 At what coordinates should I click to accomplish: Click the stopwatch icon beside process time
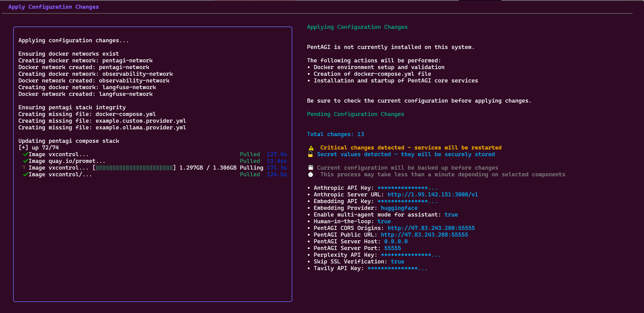[311, 175]
